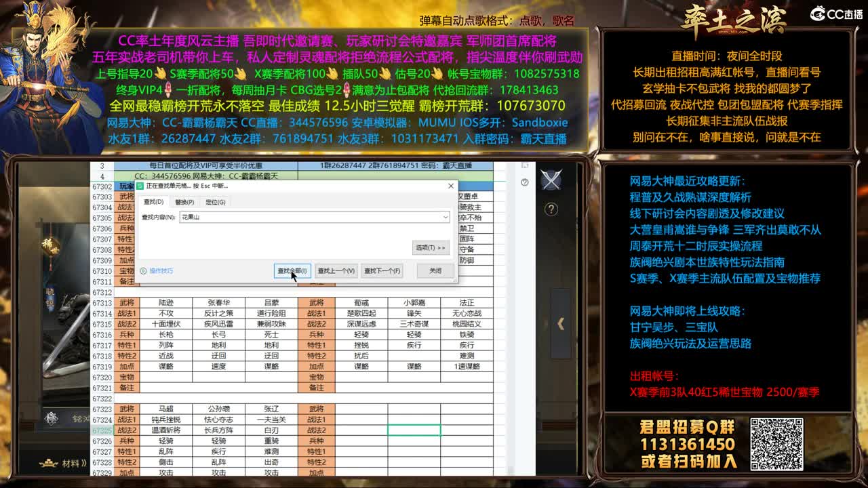This screenshot has height=488, width=868.
Task: Select cell 钝兵挫锐
Action: click(166, 420)
